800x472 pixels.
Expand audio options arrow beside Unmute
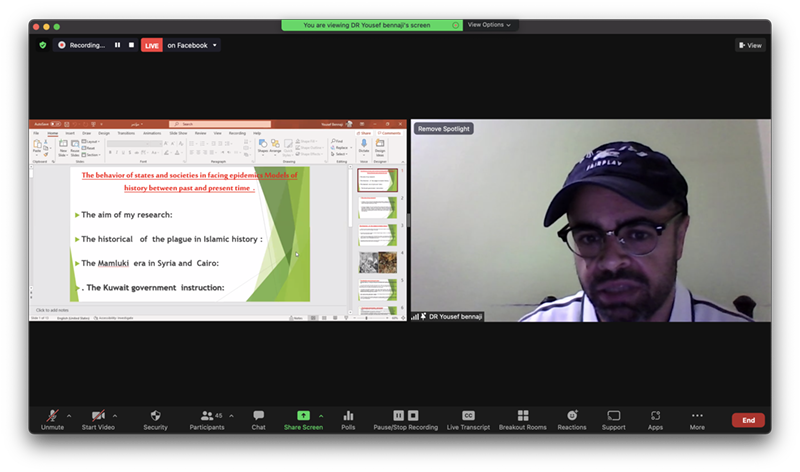(68, 415)
